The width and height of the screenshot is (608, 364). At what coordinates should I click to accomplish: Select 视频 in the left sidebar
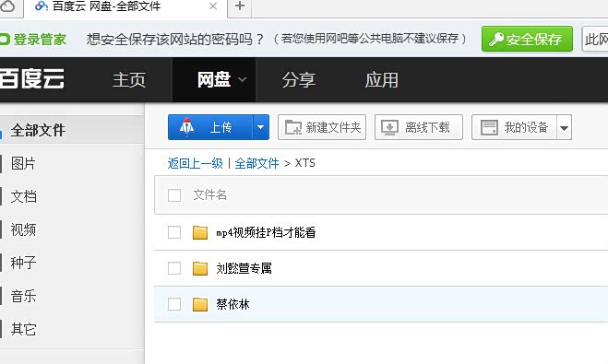(x=23, y=230)
